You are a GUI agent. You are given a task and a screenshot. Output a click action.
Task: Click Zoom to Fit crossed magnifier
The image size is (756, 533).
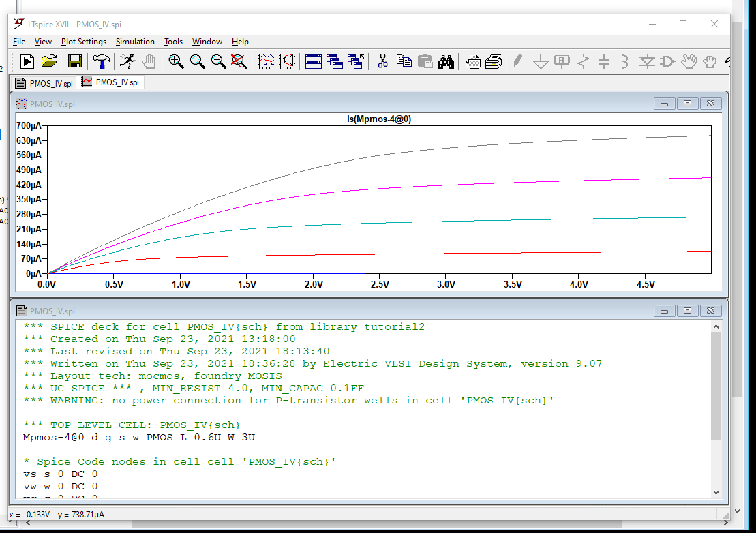point(239,61)
